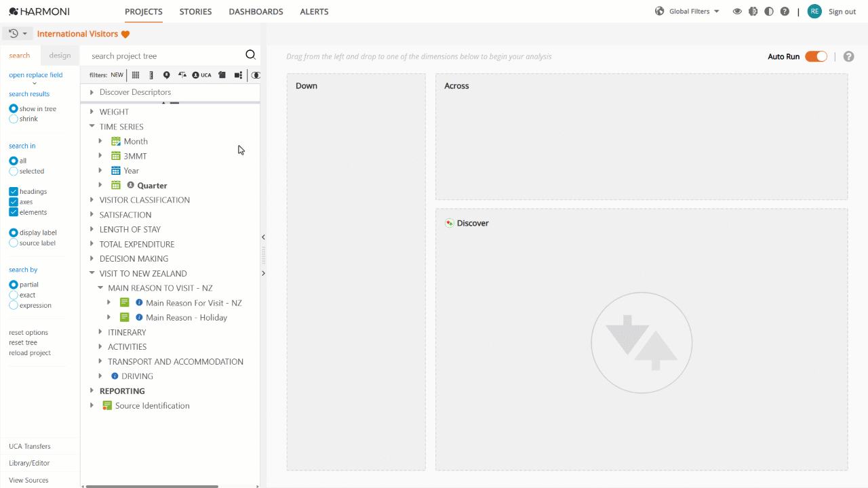Click the help icon beside Auto Run
The image size is (868, 488).
848,56
